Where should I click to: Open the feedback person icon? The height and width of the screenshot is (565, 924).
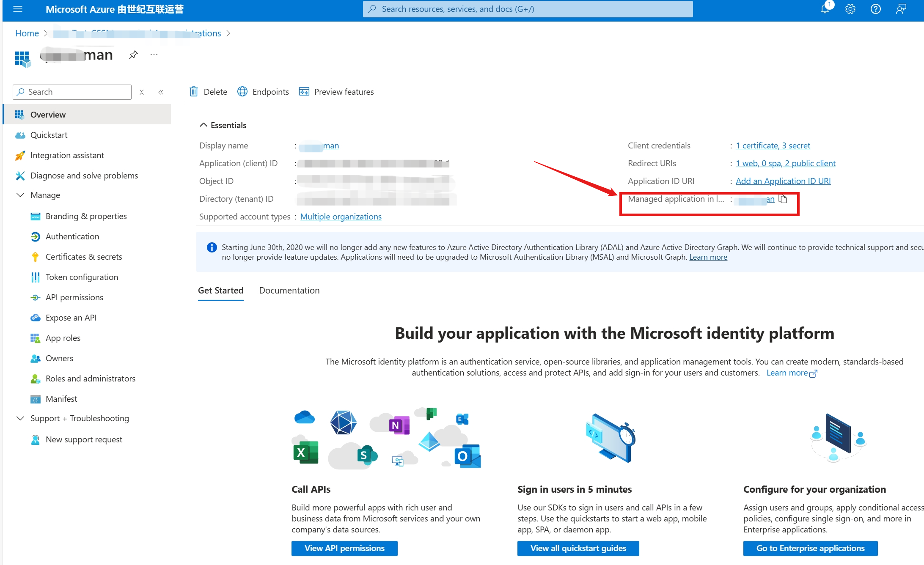click(901, 9)
